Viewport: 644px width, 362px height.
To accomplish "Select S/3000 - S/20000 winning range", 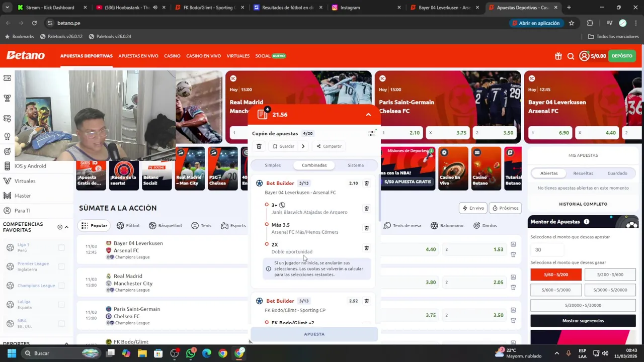I will (x=610, y=290).
